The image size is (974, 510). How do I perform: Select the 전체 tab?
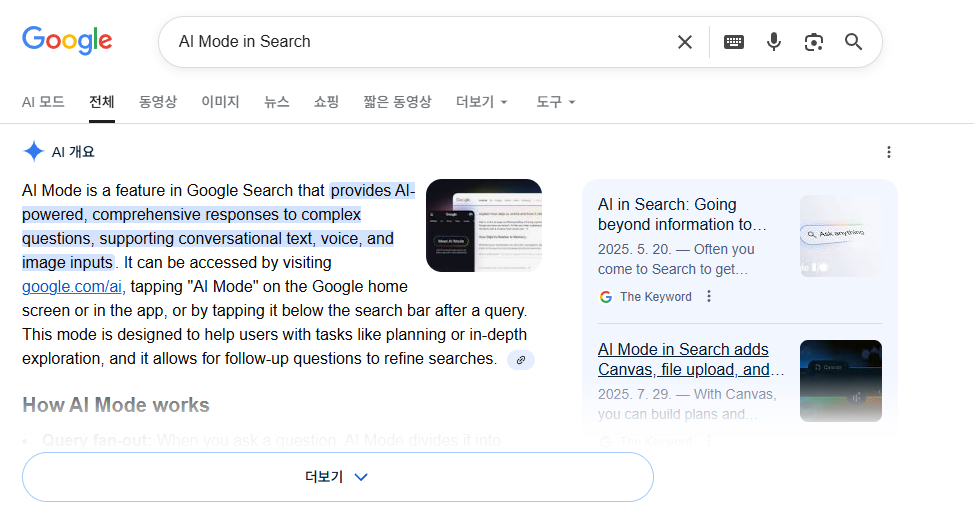coord(102,102)
